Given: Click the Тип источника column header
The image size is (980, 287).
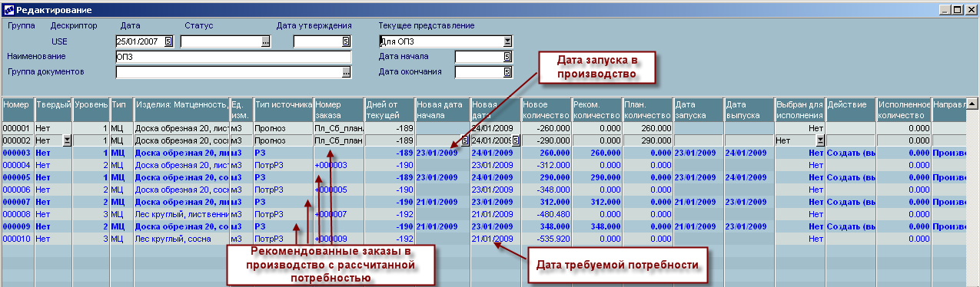Looking at the screenshot, I should [x=283, y=109].
